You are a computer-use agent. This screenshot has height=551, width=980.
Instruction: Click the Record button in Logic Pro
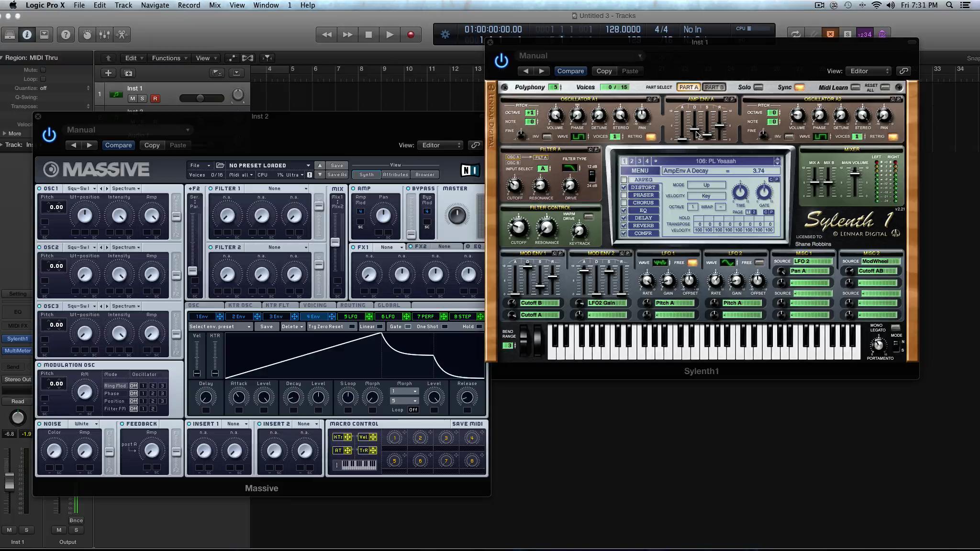point(411,34)
